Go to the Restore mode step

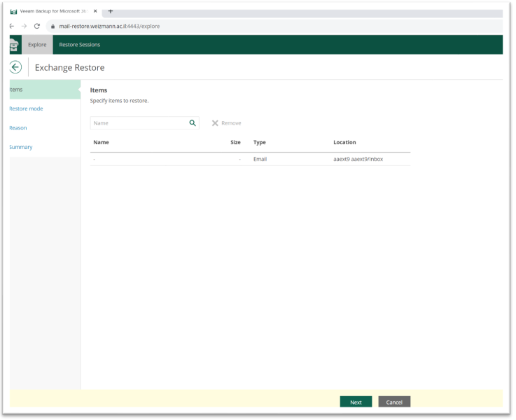click(x=26, y=108)
